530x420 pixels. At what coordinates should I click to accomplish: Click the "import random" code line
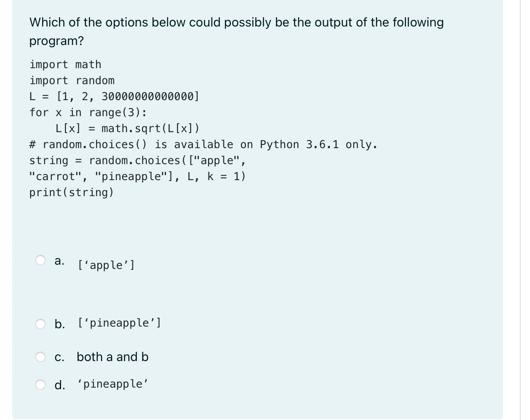(72, 80)
